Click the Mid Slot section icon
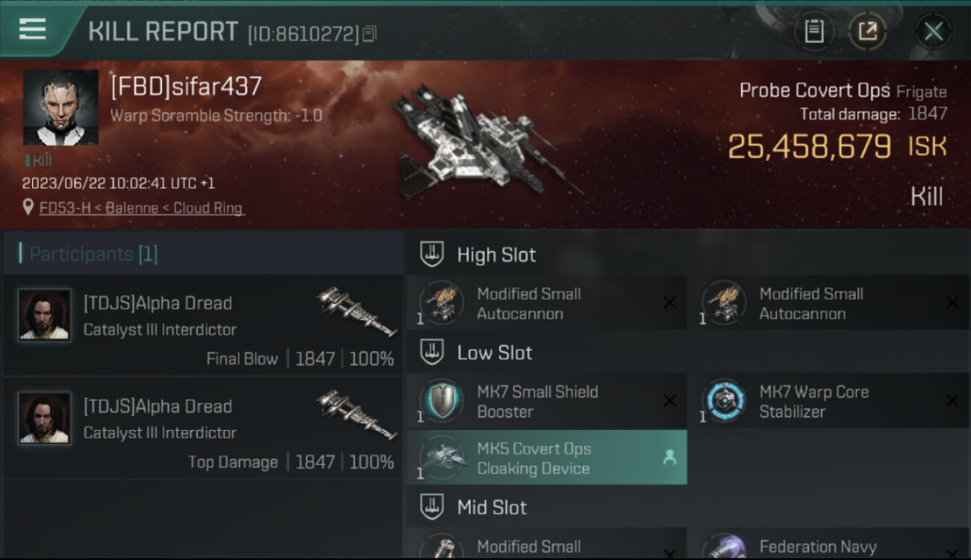 [x=432, y=508]
